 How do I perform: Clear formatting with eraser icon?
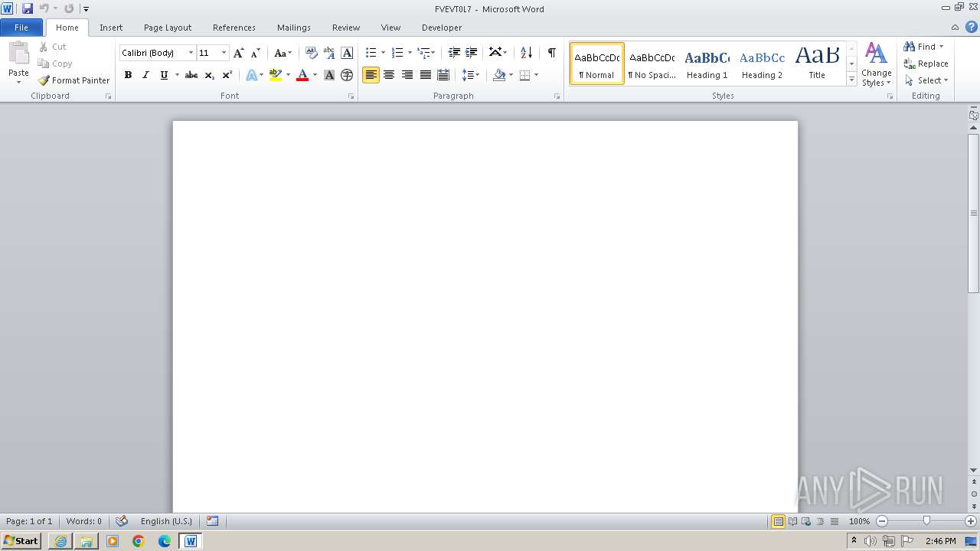(x=311, y=53)
